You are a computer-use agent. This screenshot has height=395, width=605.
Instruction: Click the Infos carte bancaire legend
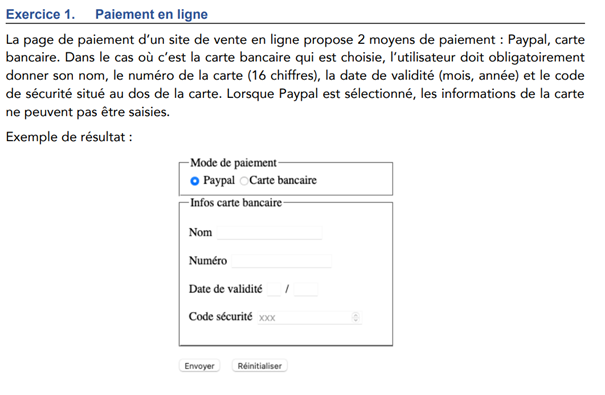[x=236, y=203]
